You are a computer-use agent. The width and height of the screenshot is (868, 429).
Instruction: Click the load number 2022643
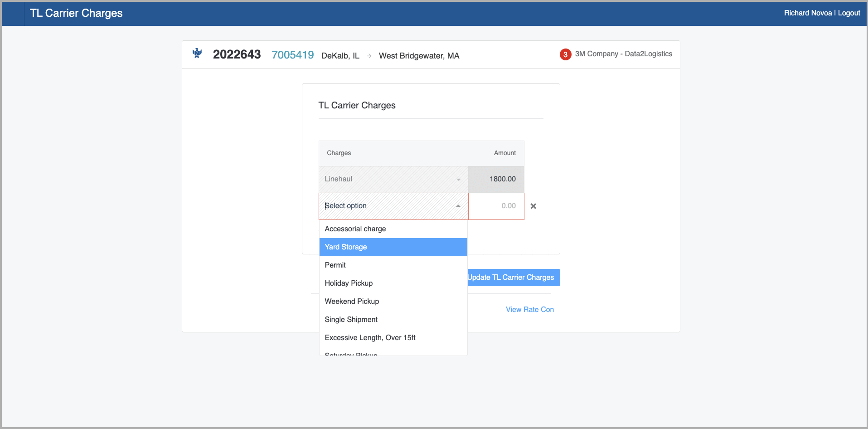point(237,54)
